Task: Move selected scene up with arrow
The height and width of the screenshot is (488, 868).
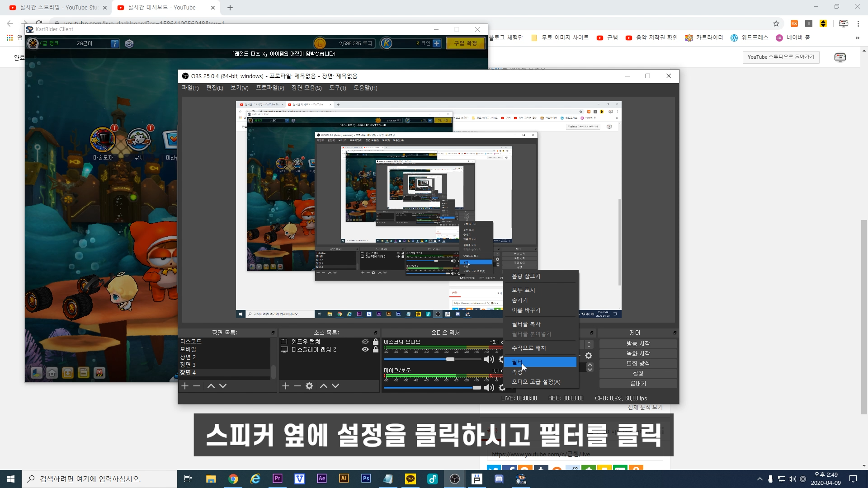Action: pyautogui.click(x=211, y=386)
